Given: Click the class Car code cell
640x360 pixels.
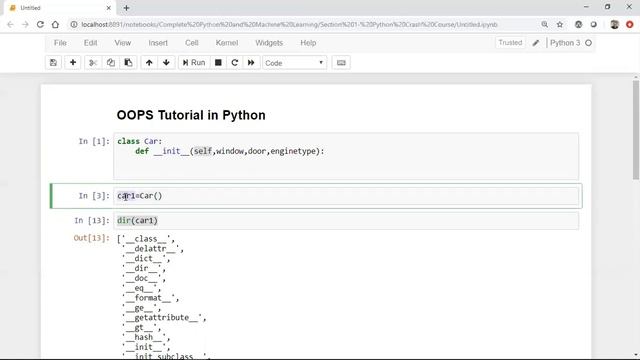Looking at the screenshot, I should tap(346, 156).
